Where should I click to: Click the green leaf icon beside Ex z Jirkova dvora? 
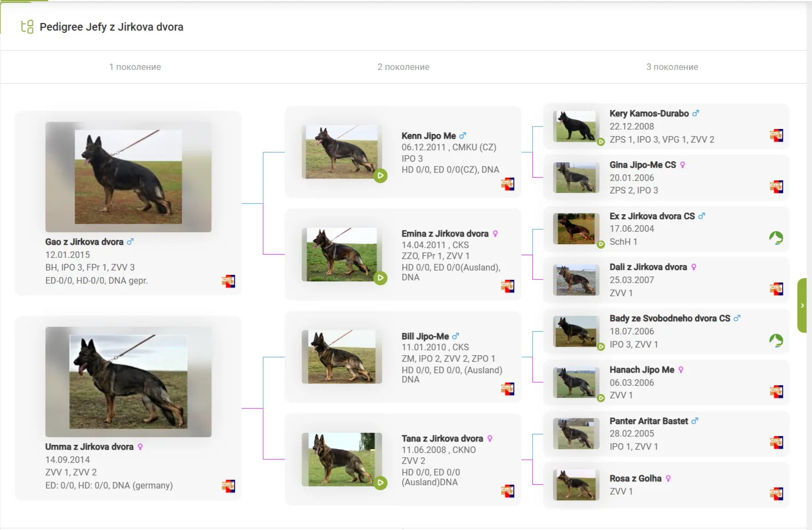click(776, 238)
